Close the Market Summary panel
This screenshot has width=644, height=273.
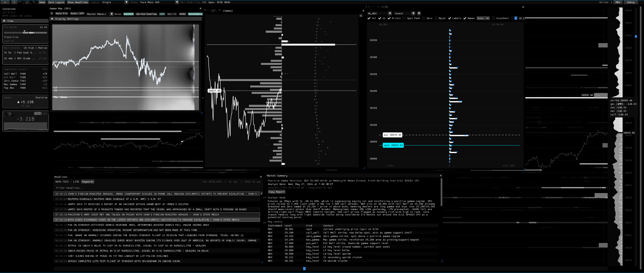pyautogui.click(x=440, y=176)
